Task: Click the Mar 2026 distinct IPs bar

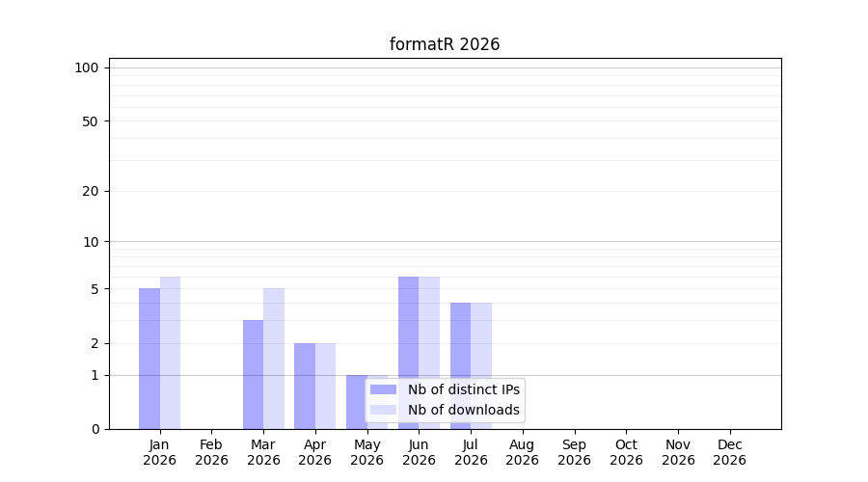Action: coord(253,375)
